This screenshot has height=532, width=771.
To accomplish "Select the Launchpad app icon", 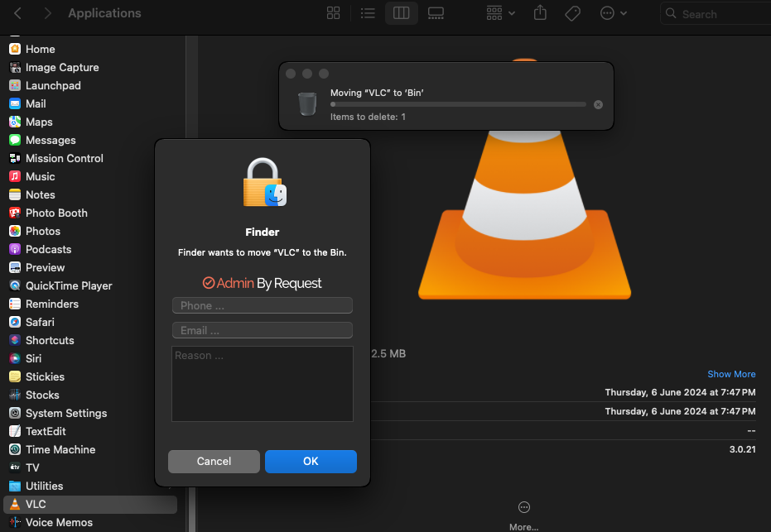I will point(15,85).
